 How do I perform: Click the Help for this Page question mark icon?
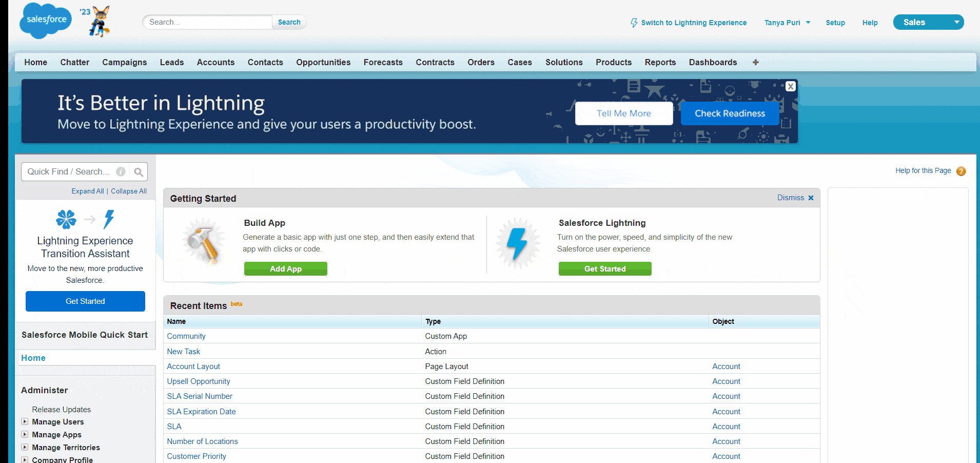[x=962, y=171]
